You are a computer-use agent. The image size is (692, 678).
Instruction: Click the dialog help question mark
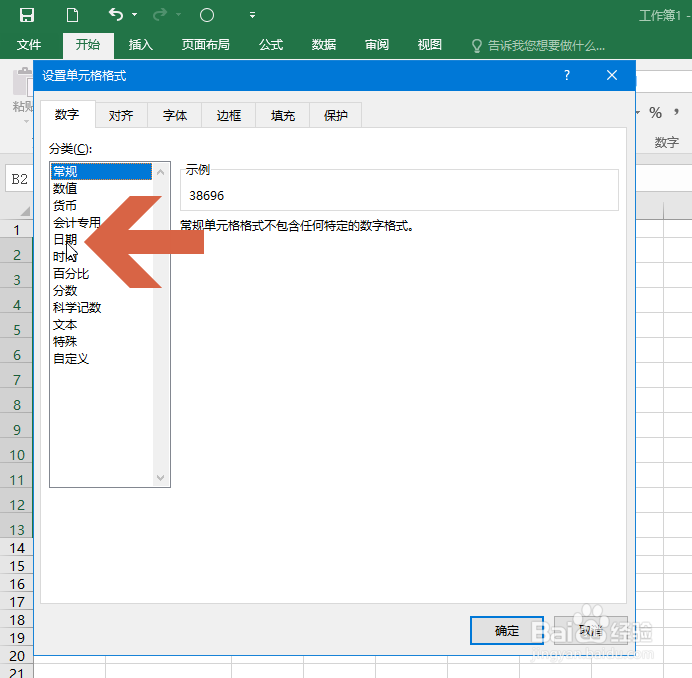click(567, 75)
